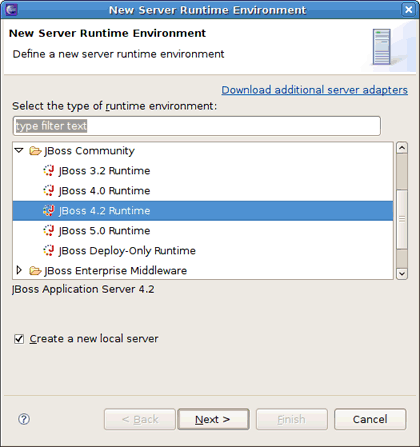Select JBoss Deploy-Only Runtime label

[x=127, y=251]
